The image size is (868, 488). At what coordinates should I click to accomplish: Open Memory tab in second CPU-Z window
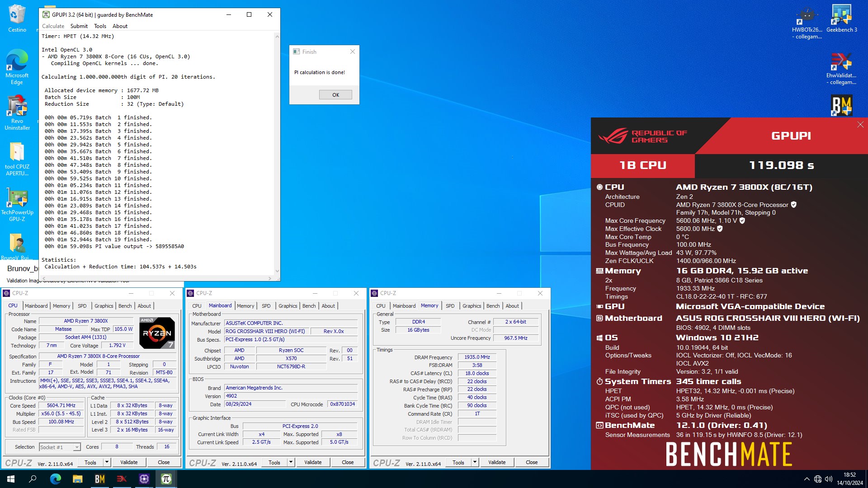tap(245, 306)
